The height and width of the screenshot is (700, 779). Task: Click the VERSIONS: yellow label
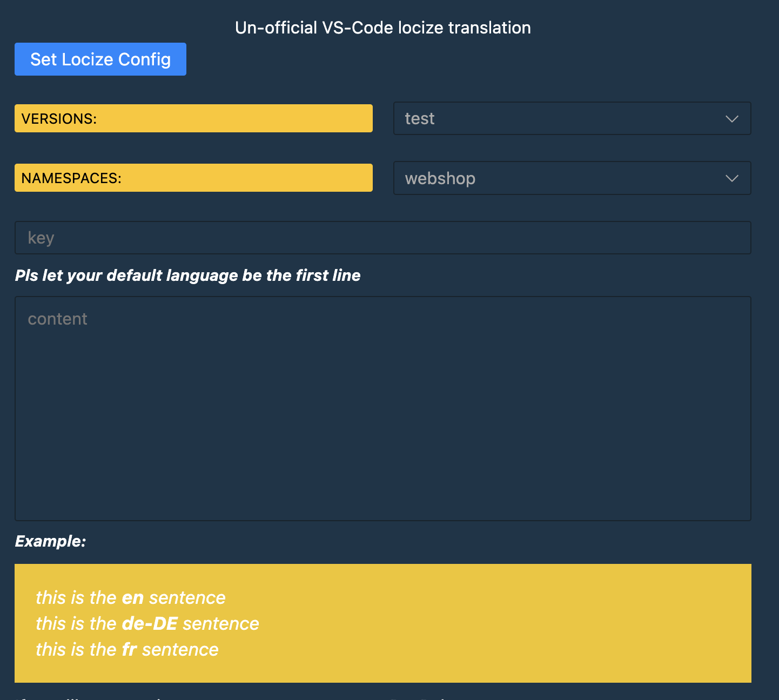click(x=193, y=118)
